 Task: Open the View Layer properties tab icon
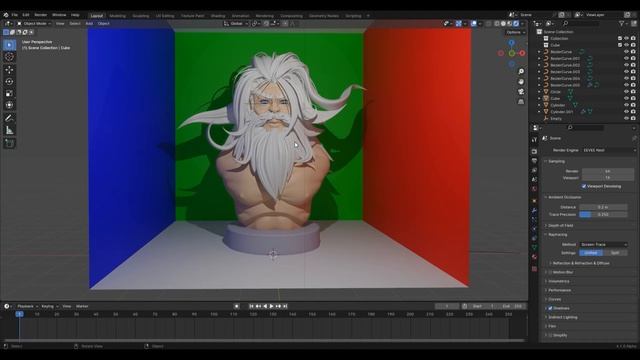tap(534, 170)
